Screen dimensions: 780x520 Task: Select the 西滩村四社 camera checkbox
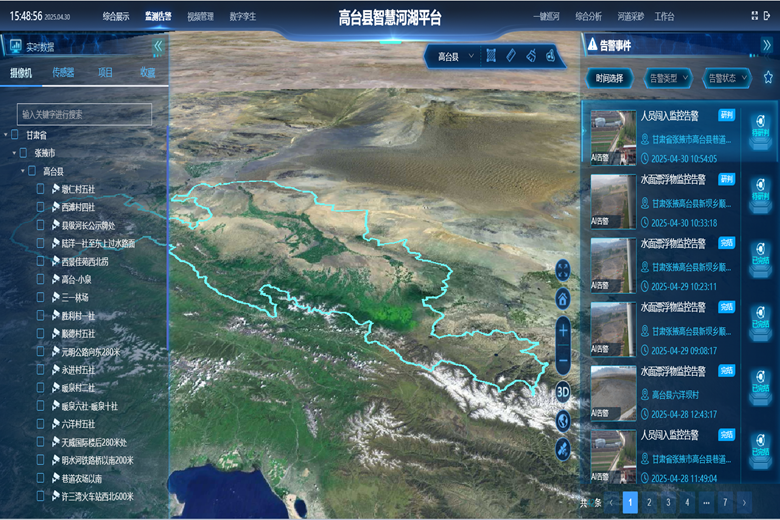(x=41, y=207)
